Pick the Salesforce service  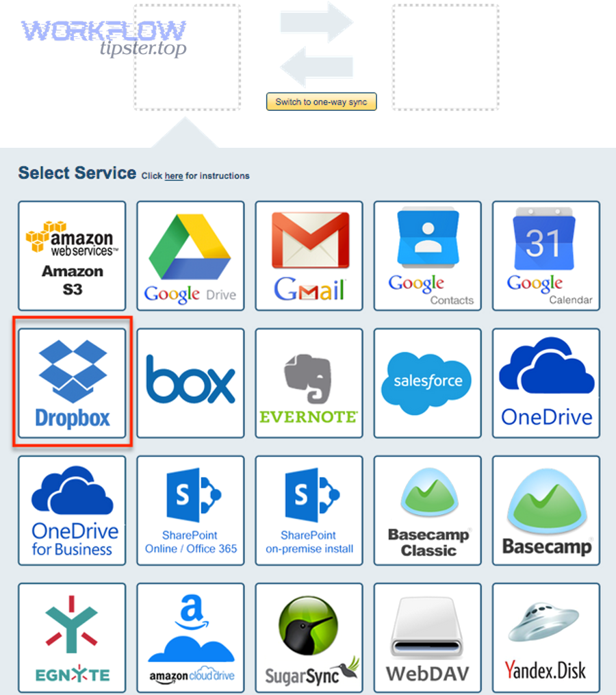point(427,382)
